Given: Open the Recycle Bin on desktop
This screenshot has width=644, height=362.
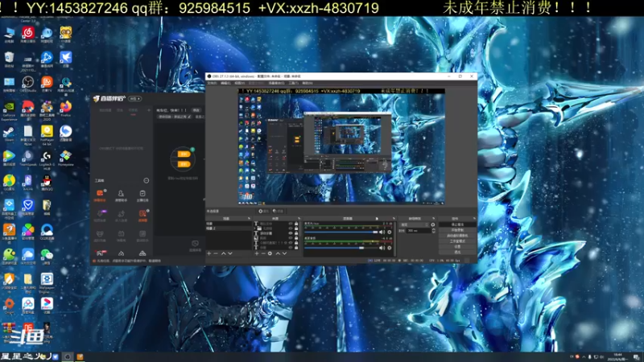Looking at the screenshot, I should (9, 59).
